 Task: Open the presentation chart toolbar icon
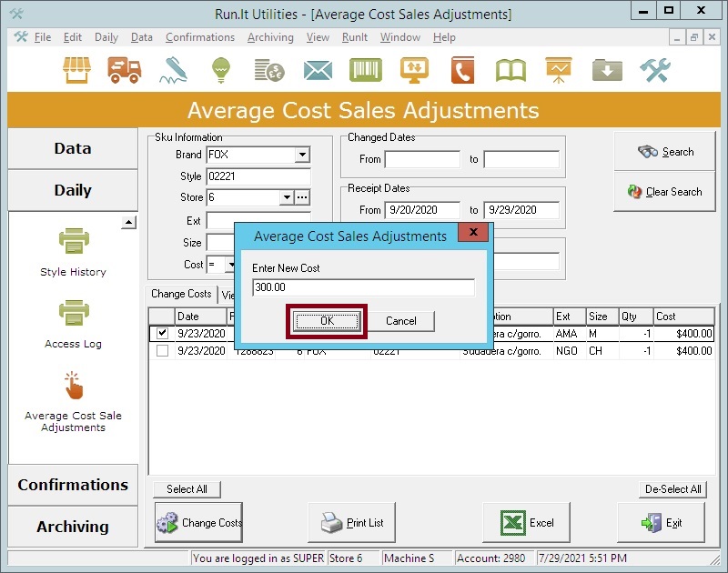click(559, 70)
